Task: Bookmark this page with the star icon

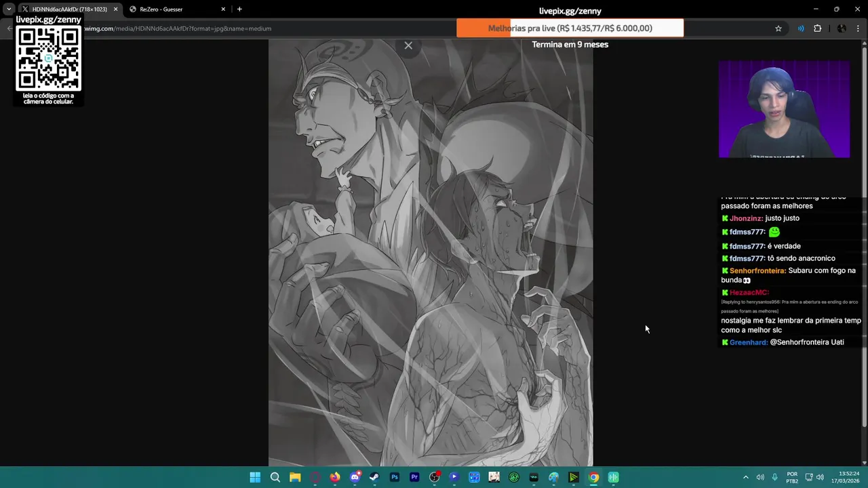Action: tap(778, 28)
